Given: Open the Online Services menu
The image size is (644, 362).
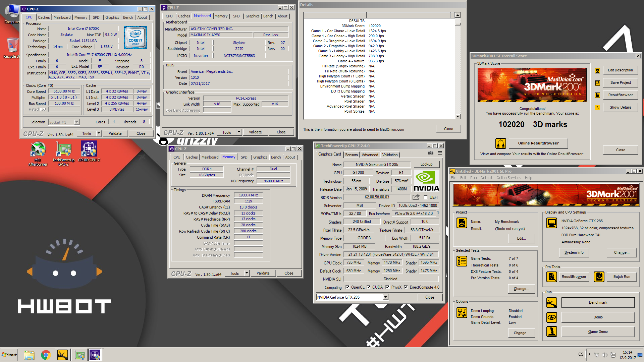Looking at the screenshot, I should click(508, 178).
